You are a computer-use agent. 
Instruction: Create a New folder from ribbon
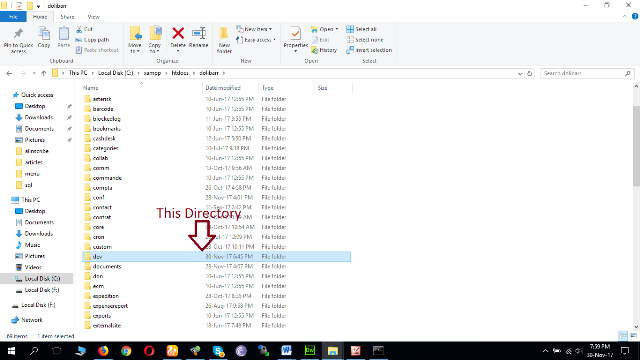224,40
